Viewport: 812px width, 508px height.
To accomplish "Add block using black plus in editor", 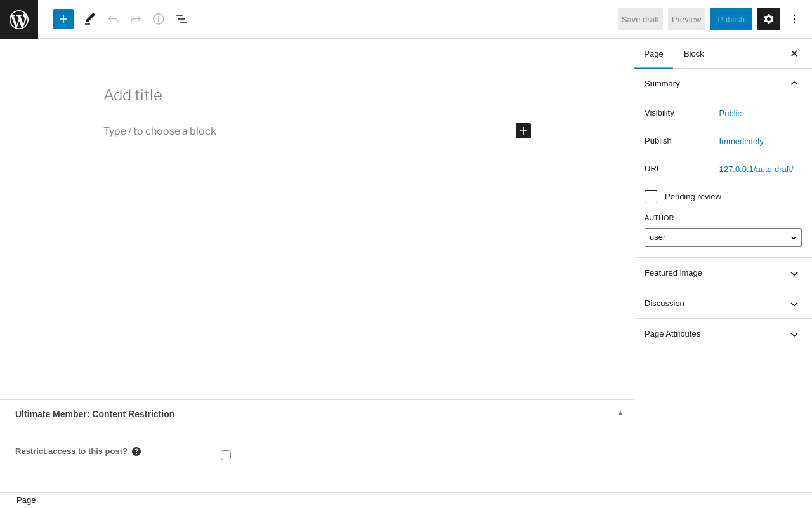I will 523,131.
